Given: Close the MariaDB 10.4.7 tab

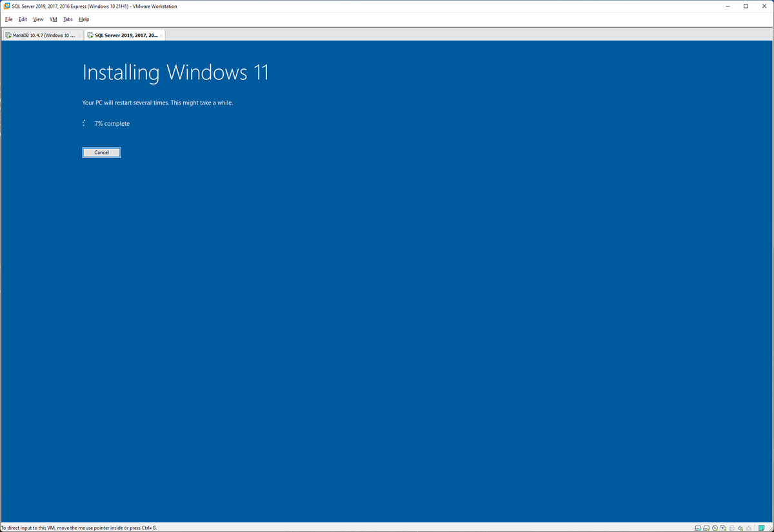Looking at the screenshot, I should 79,35.
